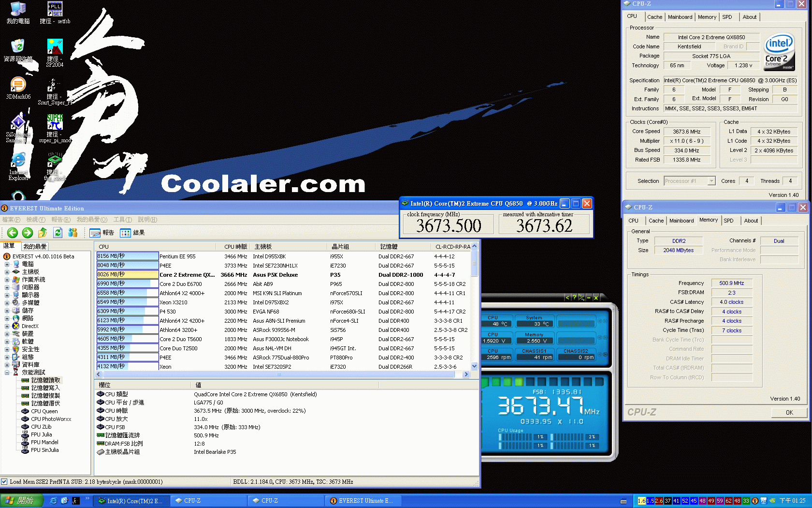Select the super_pi_mod shortcut desktop icon
The image size is (812, 508).
pos(55,129)
